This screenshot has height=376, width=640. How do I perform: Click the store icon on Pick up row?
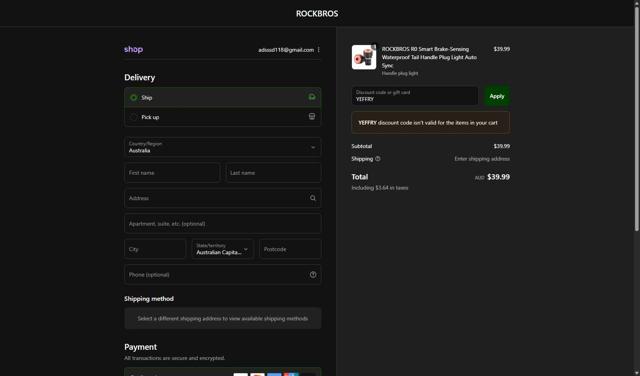point(312,117)
